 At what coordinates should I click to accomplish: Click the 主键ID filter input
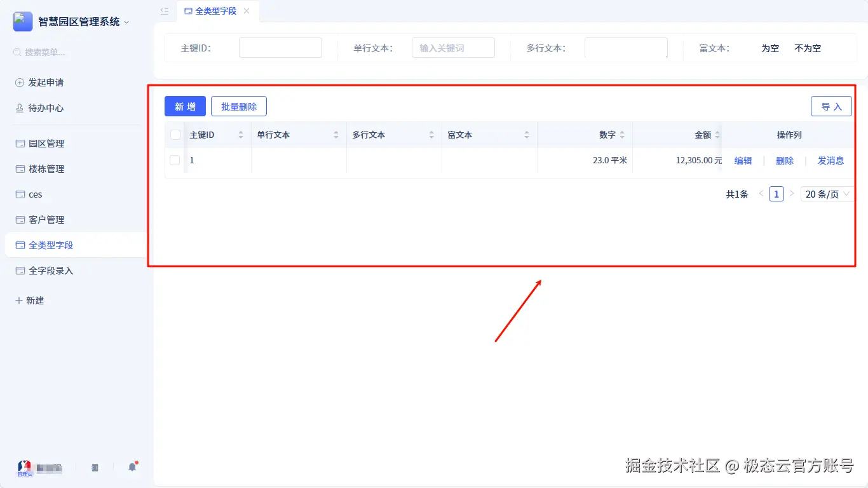[x=280, y=48]
